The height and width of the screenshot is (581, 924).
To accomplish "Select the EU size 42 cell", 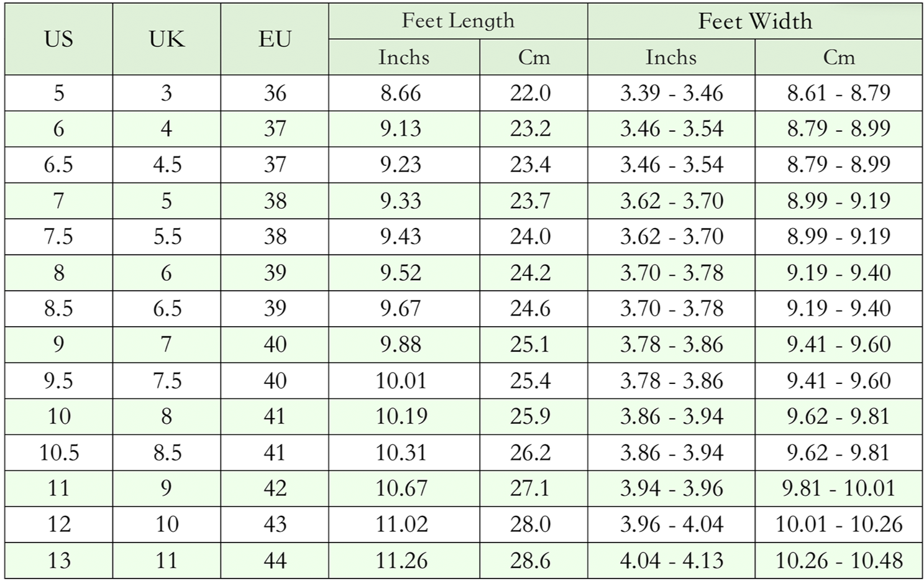I will 275,488.
